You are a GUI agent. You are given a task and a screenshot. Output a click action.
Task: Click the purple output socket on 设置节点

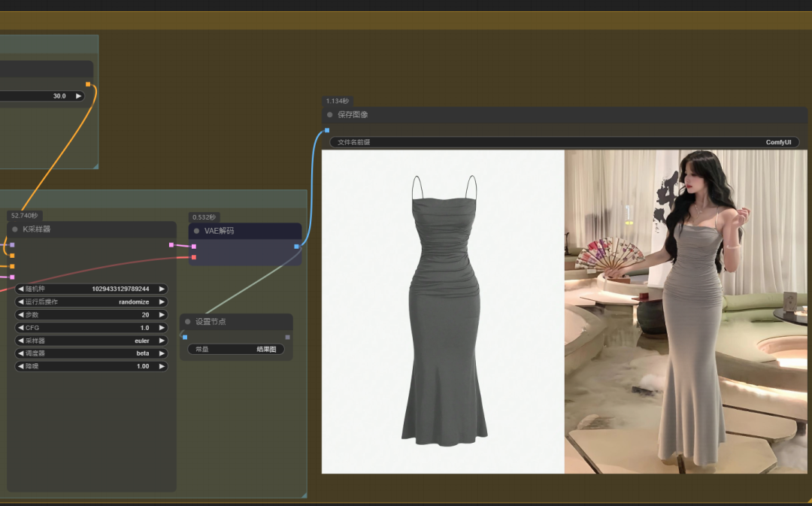[x=287, y=337]
